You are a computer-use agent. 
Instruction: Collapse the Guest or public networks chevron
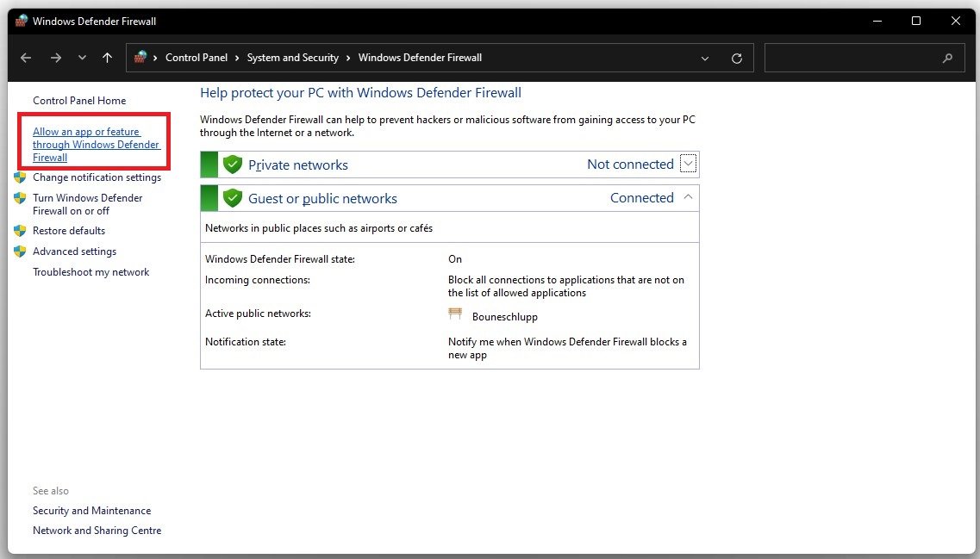pos(688,196)
